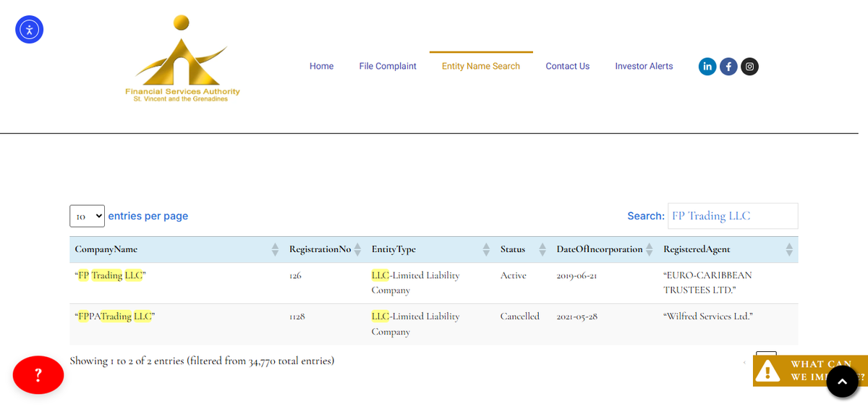Sort by the RegisteredAgent column
868x407 pixels.
coord(728,249)
